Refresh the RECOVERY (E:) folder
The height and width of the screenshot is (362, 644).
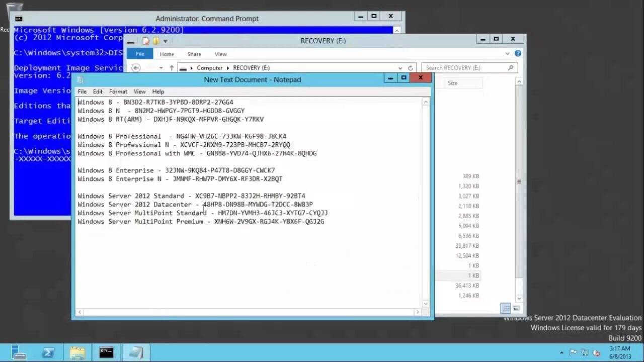[x=411, y=68]
